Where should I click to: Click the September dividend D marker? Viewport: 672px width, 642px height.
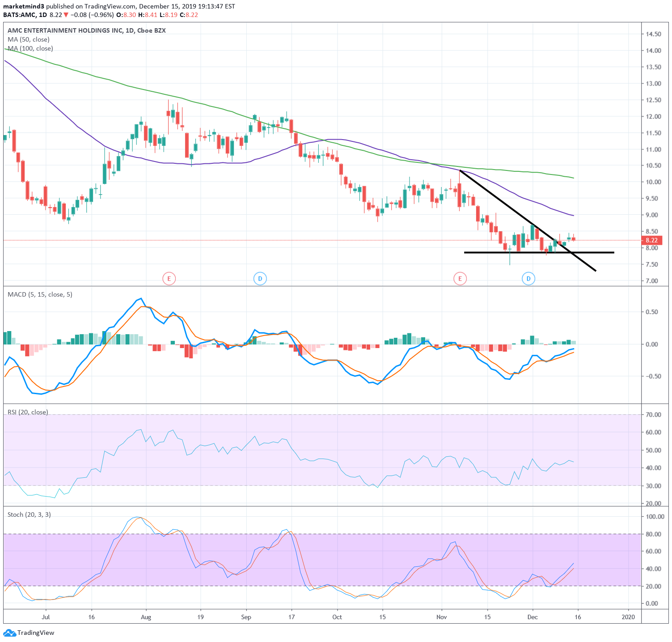click(260, 279)
